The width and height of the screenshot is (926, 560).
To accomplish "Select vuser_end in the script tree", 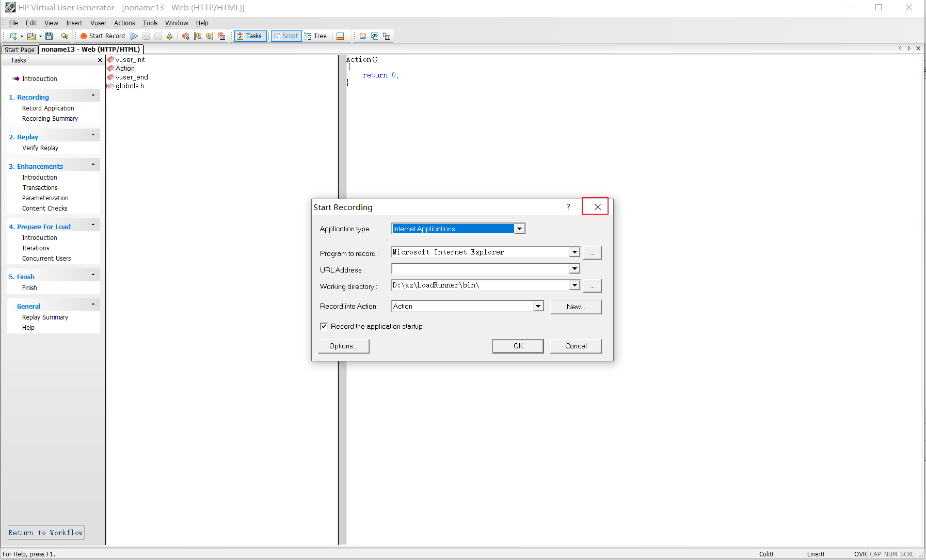I will tap(132, 77).
